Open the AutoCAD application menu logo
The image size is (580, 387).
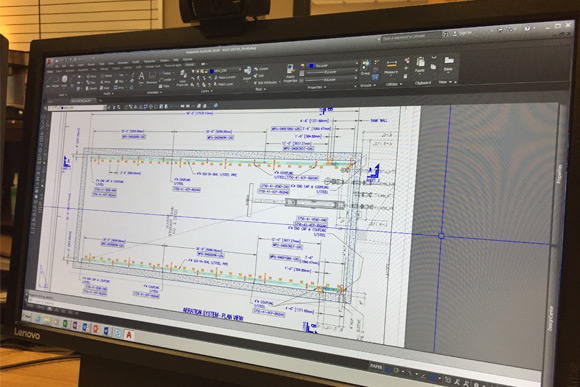50,62
